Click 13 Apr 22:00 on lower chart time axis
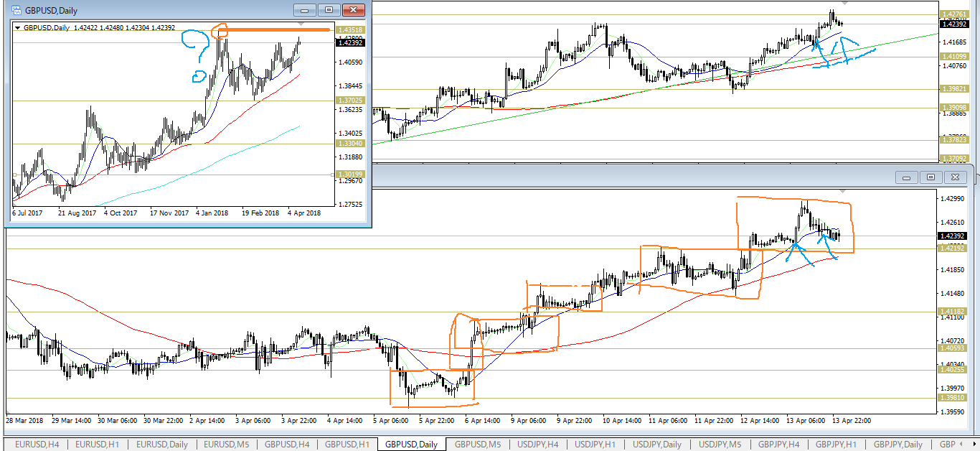This screenshot has height=451, width=980. tap(851, 420)
